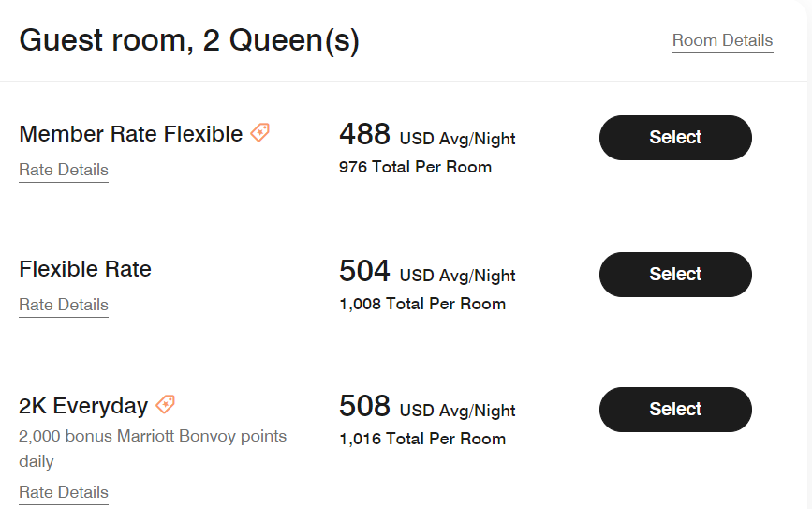This screenshot has height=509, width=812.
Task: Click the tag icon next to 2K Everyday
Action: (x=166, y=405)
